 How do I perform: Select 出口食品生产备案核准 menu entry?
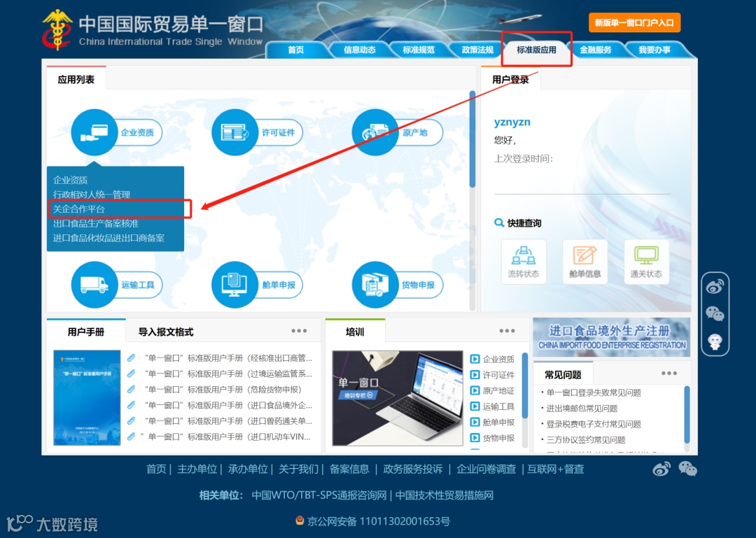point(96,223)
